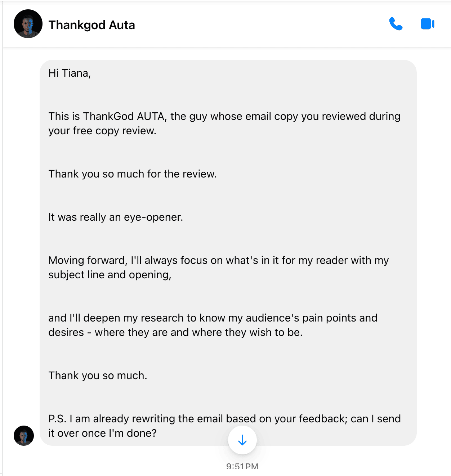Open the Thankgod Auta contact name
Screen dimensions: 451x476
point(91,25)
